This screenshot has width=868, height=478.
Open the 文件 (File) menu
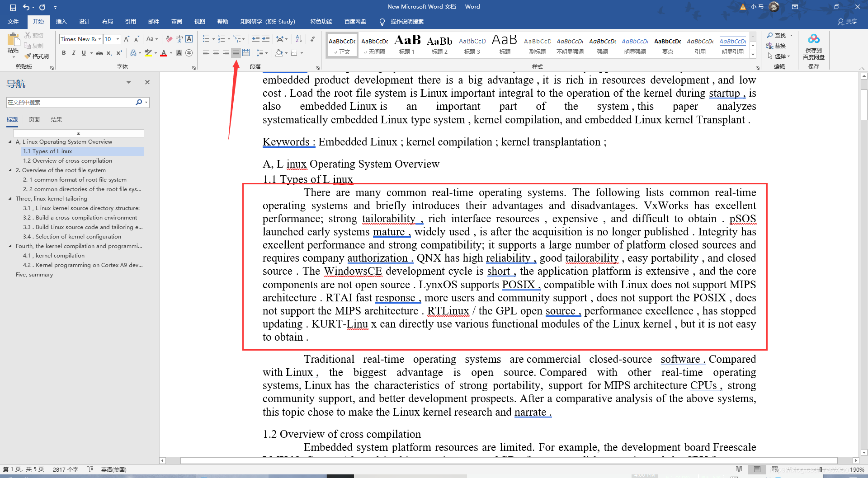coord(13,22)
